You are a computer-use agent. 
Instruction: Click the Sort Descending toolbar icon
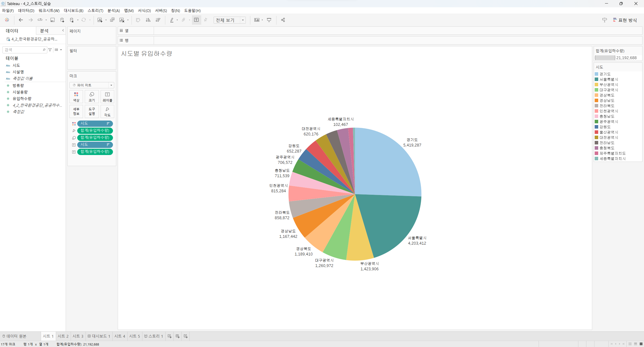158,20
